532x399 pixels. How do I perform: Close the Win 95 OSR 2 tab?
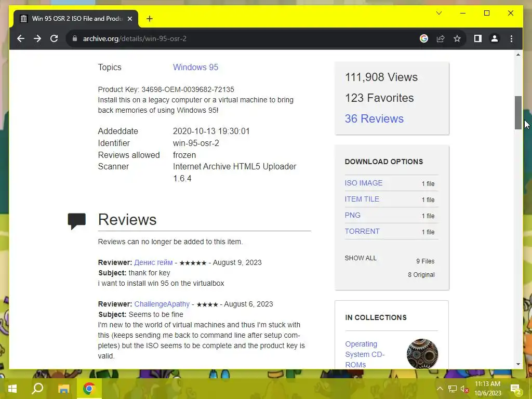coord(129,19)
